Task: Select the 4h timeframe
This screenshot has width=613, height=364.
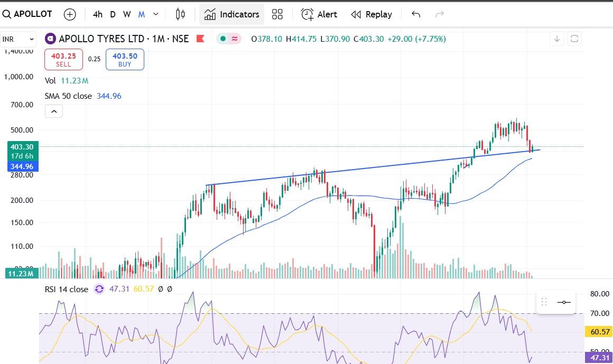Action: click(97, 14)
